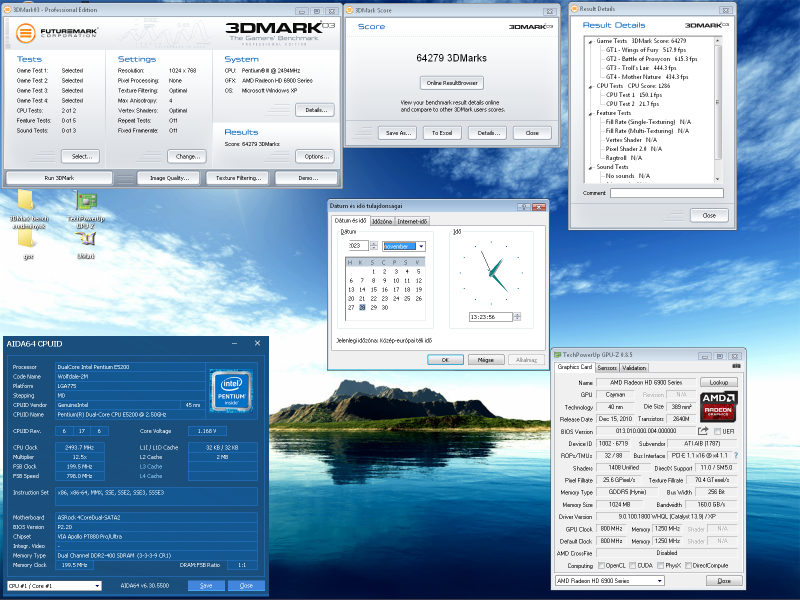This screenshot has height=600, width=800.
Task: Click the AMD Radeon Graphics logo in GPU-Z
Action: coord(718,407)
